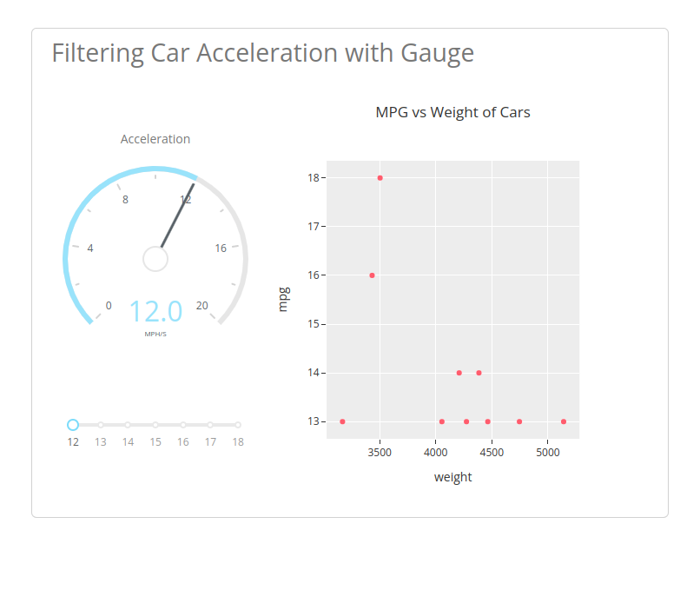Click the MPG vs Weight of Cars title
This screenshot has height=590, width=700.
point(452,112)
